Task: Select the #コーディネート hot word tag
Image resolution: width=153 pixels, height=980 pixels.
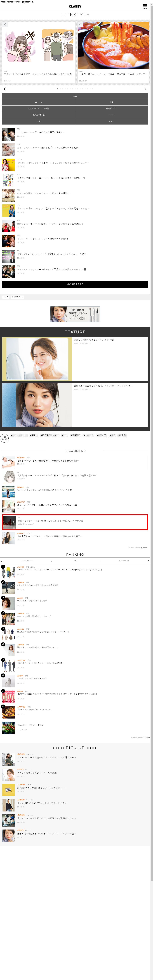Action: [x=19, y=435]
